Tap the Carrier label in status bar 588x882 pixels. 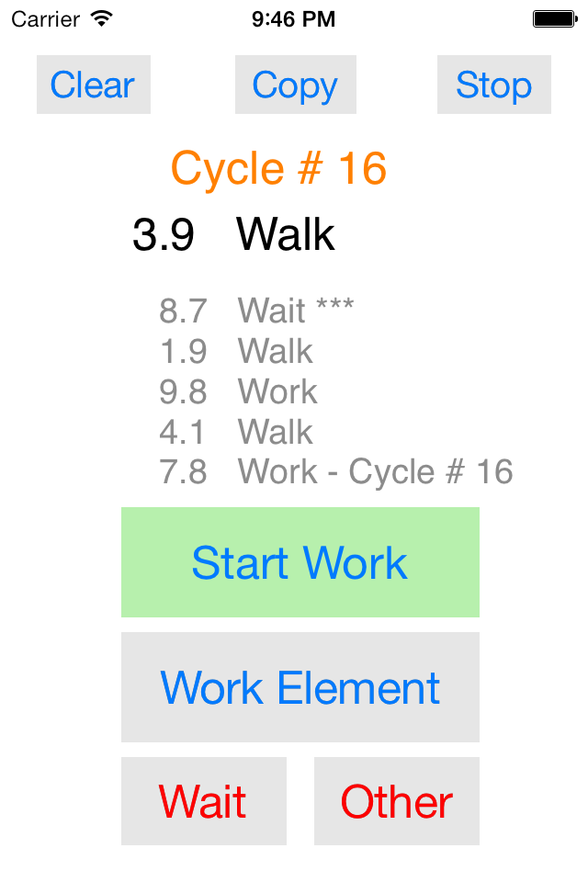pos(44,17)
